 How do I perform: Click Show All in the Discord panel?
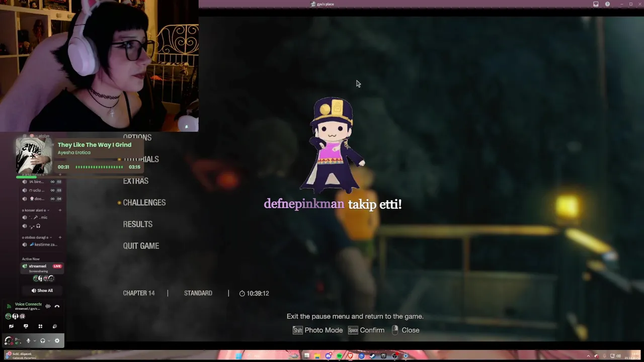(x=42, y=291)
